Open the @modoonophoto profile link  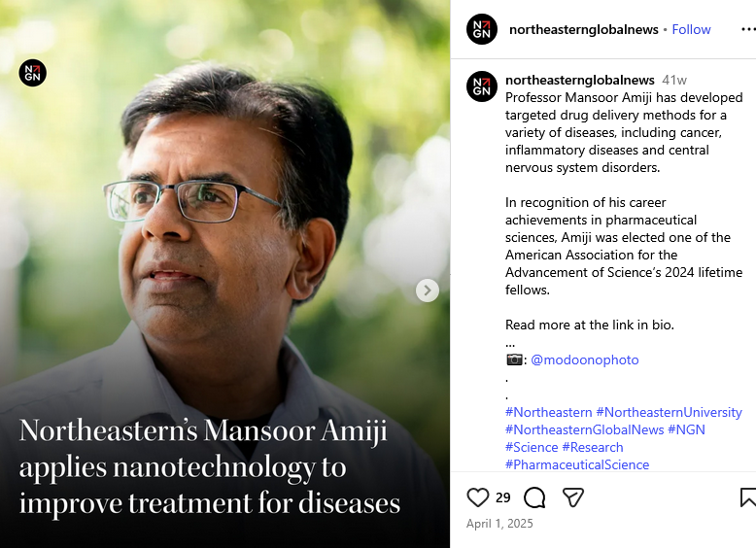pos(584,360)
